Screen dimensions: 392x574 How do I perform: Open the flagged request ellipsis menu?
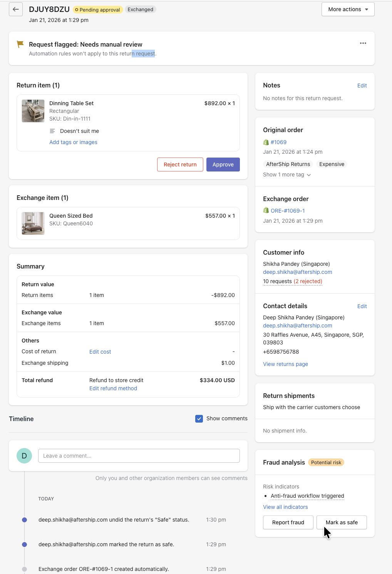[363, 43]
